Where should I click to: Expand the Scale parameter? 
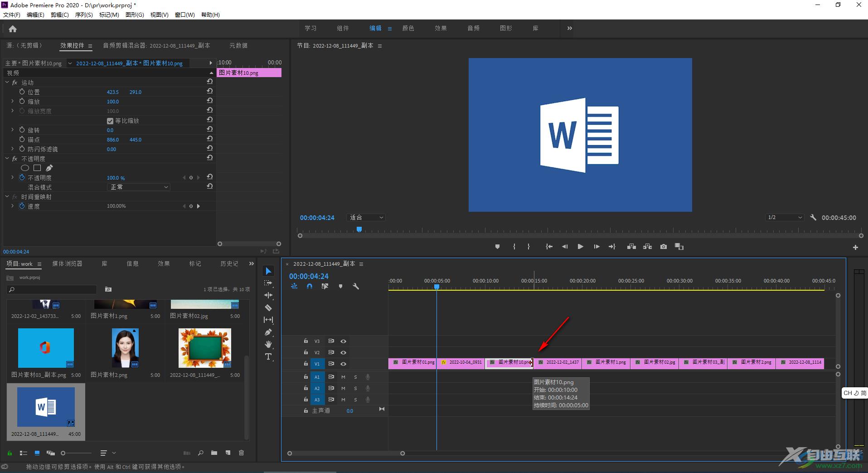click(12, 101)
